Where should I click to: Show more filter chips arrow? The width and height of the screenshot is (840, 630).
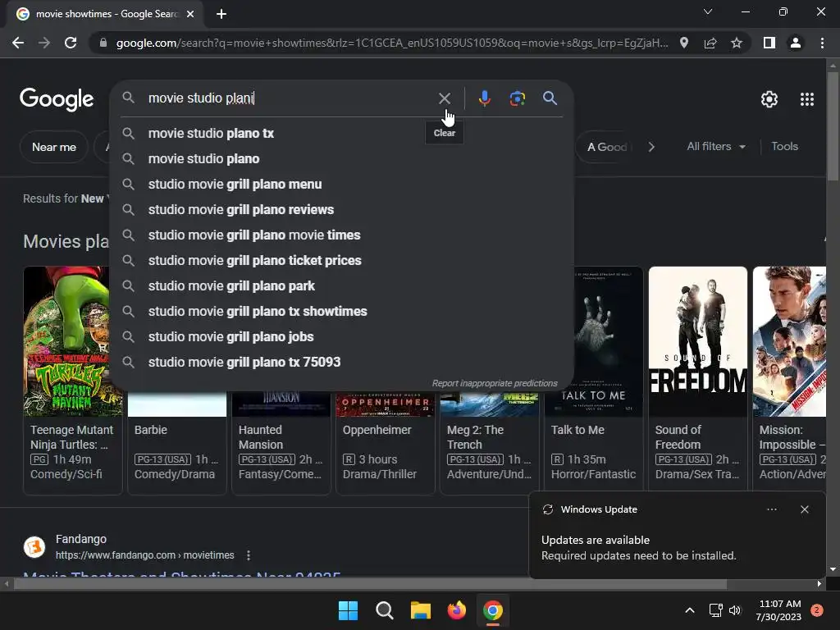pyautogui.click(x=651, y=148)
